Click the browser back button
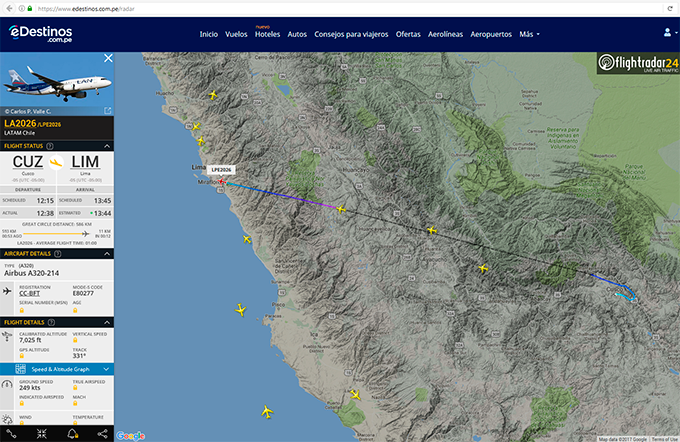Image resolution: width=680 pixels, height=442 pixels. (x=9, y=8)
